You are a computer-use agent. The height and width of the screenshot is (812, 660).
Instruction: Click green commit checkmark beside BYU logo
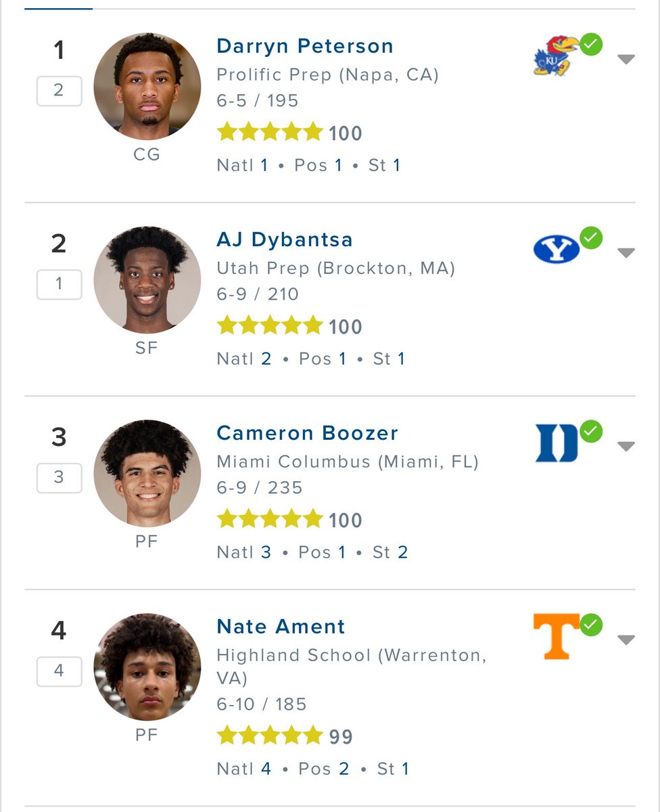point(591,238)
